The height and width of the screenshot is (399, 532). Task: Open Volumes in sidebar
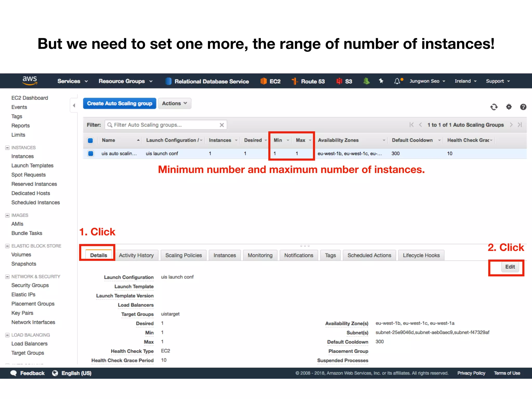point(21,255)
